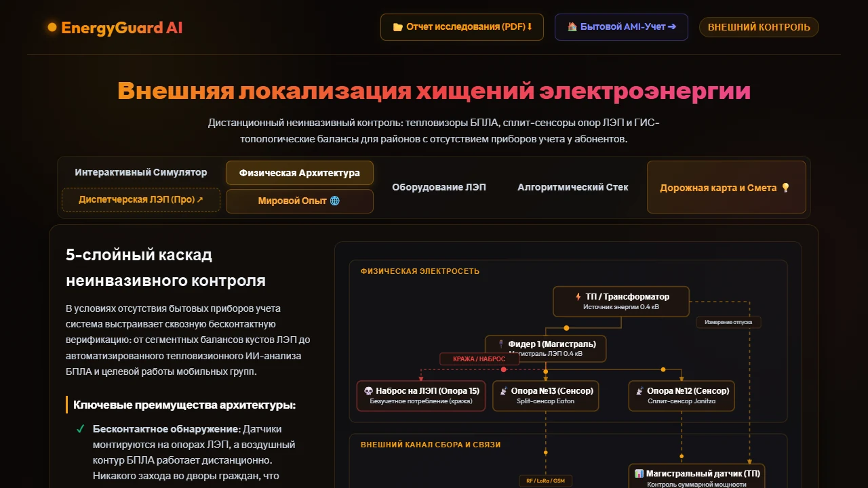Image resolution: width=868 pixels, height=488 pixels.
Task: Open the Диспетчерская ЛЭП (Про) link
Action: point(141,200)
